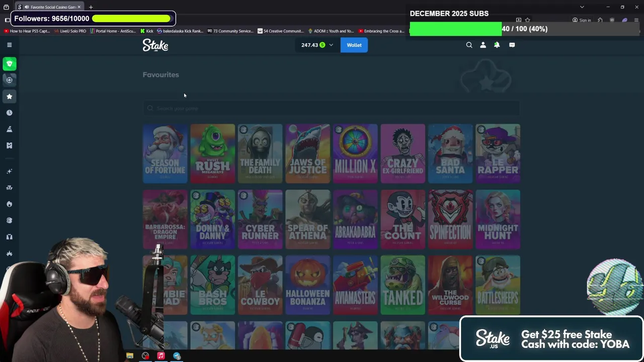Open the Abrakadabra game
Image resolution: width=644 pixels, height=362 pixels.
(x=355, y=219)
